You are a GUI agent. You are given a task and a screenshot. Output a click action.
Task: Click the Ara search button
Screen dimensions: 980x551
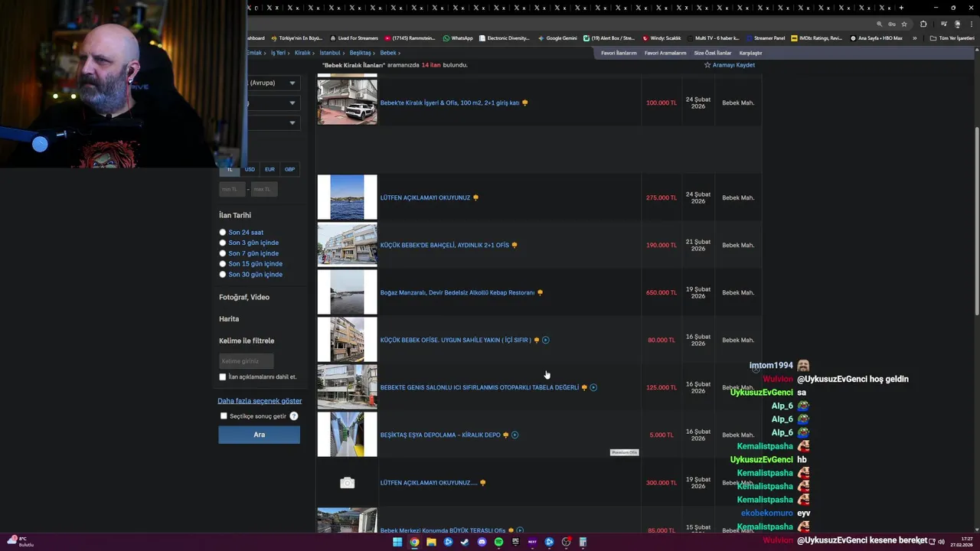point(259,435)
